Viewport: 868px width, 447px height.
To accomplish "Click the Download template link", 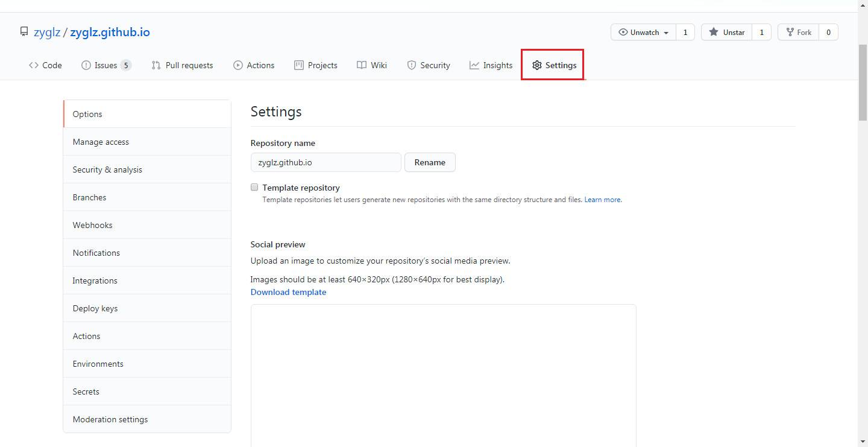I will [288, 292].
